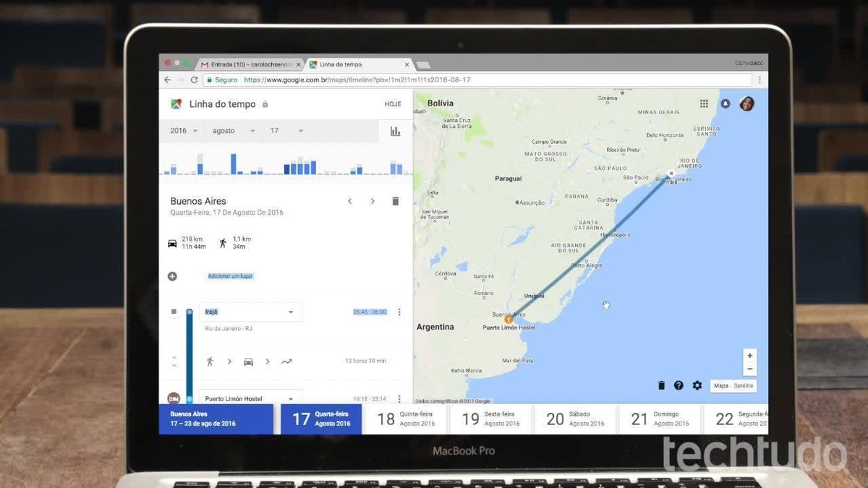The height and width of the screenshot is (488, 868).
Task: Click the car icon in the trip segment
Action: 249,361
